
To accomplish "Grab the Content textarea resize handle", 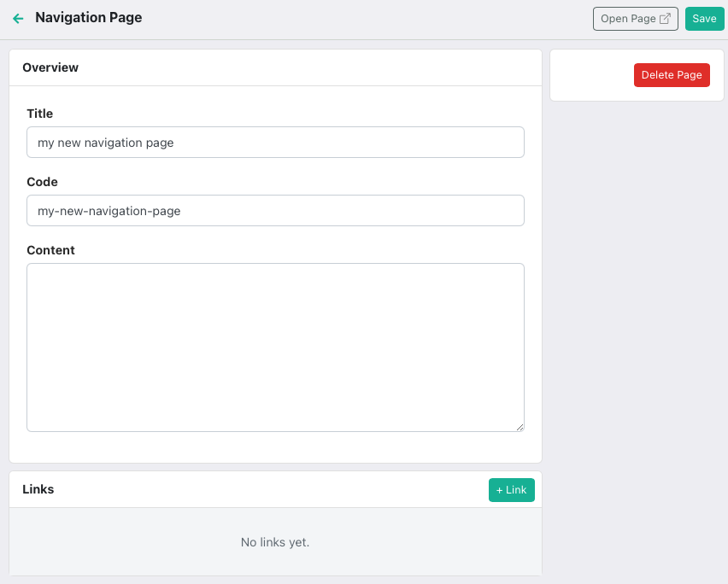I will [519, 426].
